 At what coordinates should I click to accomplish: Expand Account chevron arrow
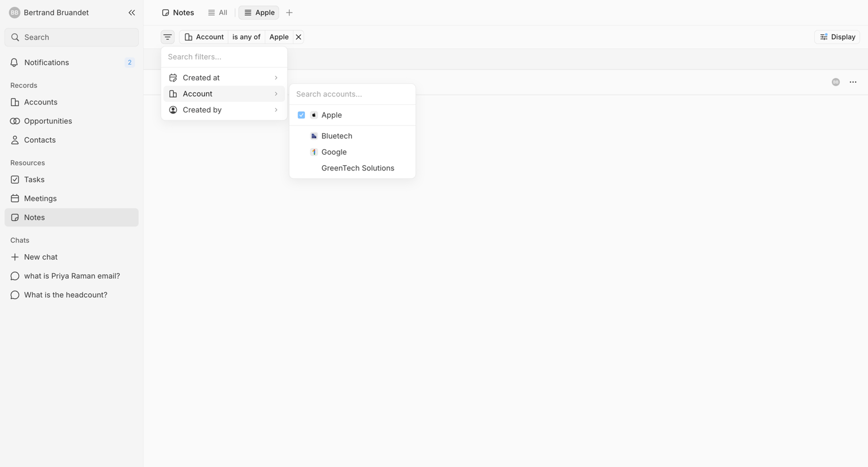click(276, 94)
